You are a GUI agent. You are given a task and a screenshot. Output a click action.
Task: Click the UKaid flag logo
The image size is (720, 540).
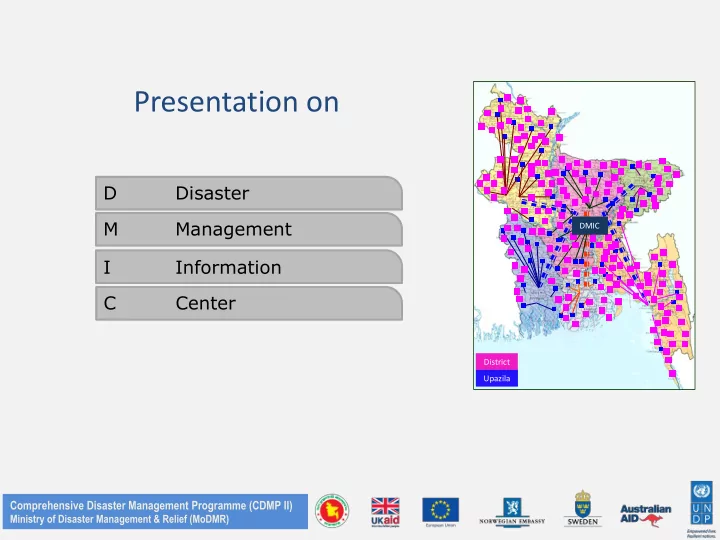(385, 512)
